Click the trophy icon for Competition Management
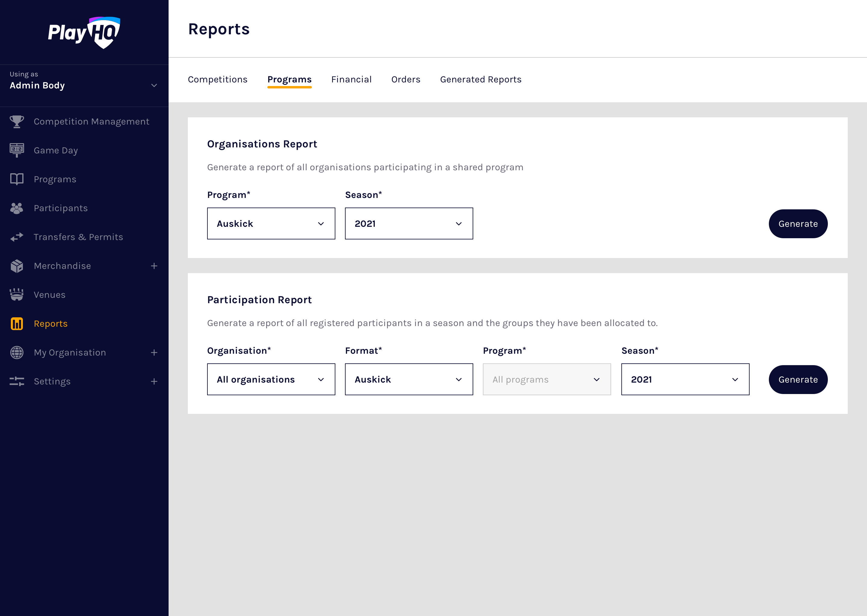The image size is (867, 616). [17, 122]
